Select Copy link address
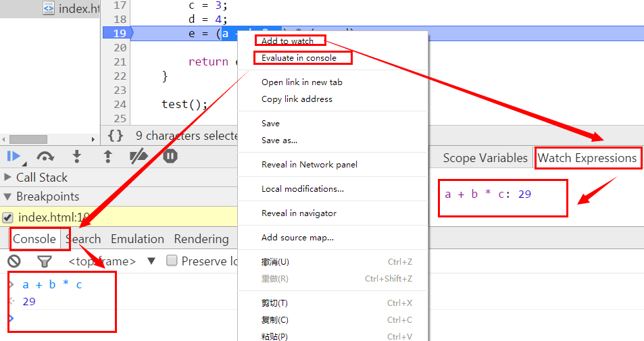Viewport: 644px width, 341px height. [x=297, y=99]
